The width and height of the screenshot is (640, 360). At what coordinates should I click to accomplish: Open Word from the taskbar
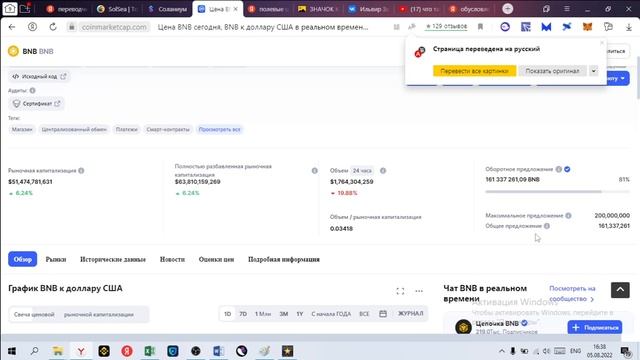click(218, 351)
